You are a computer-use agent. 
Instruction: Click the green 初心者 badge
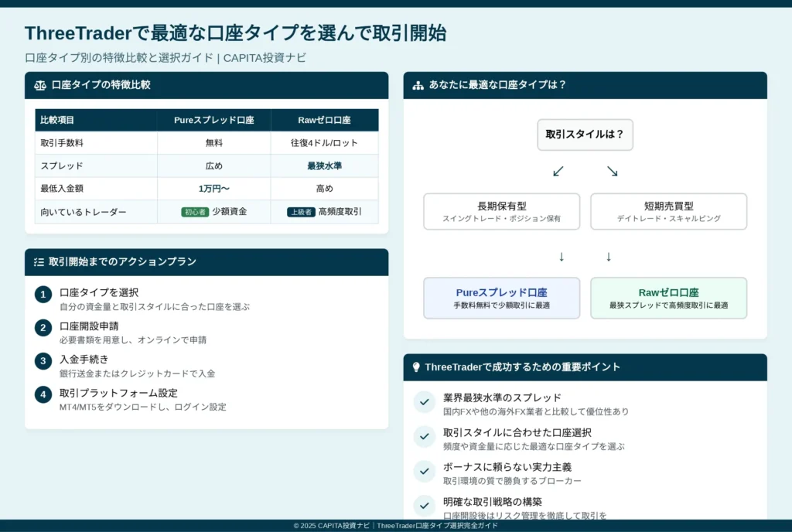[195, 212]
